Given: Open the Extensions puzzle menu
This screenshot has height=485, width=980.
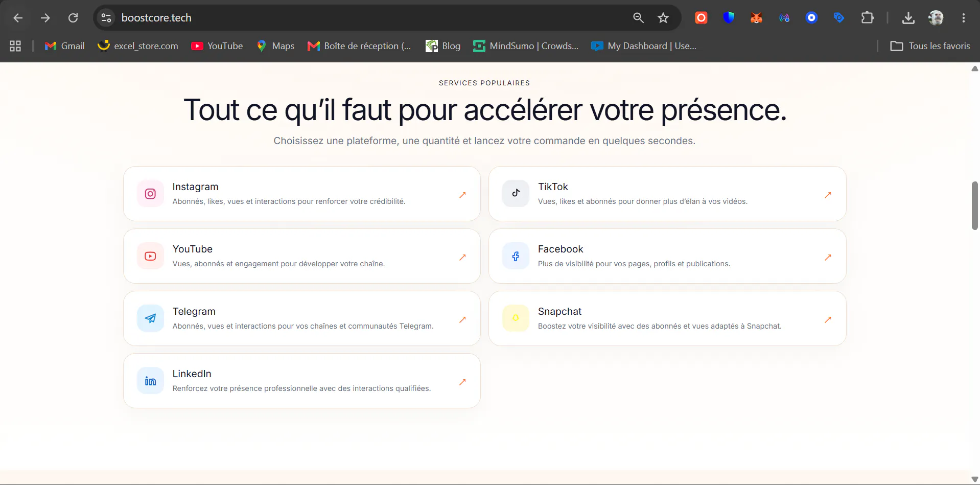Looking at the screenshot, I should click(867, 18).
